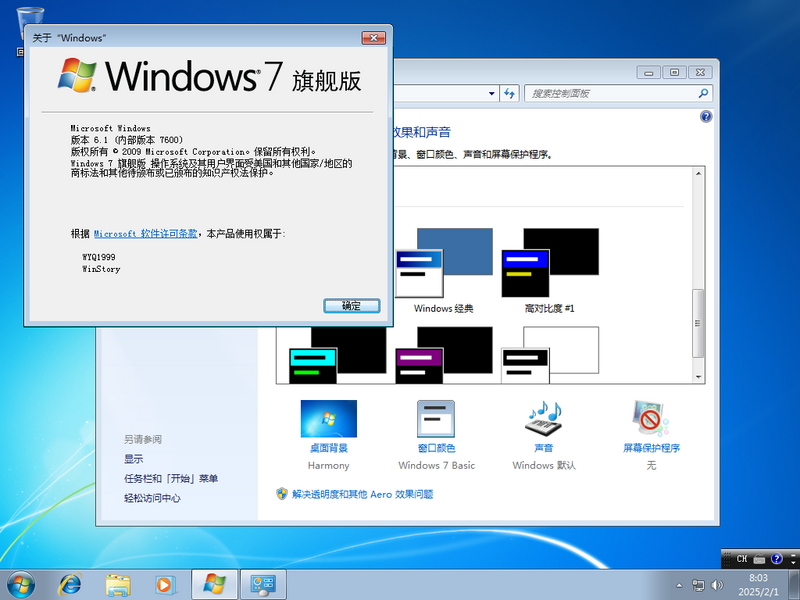
Task: Click the network tray icon
Action: click(x=698, y=585)
